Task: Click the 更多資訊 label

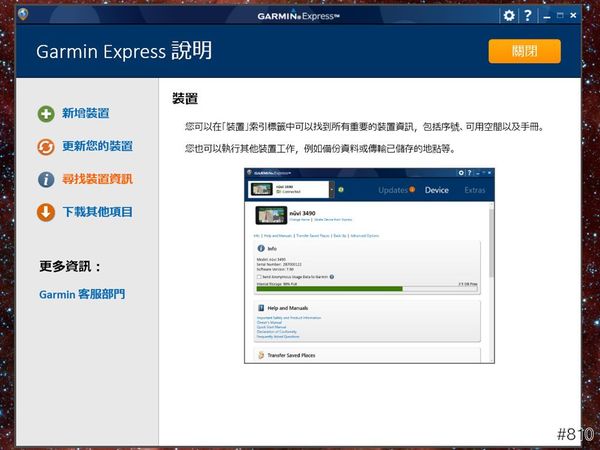Action: 70,266
